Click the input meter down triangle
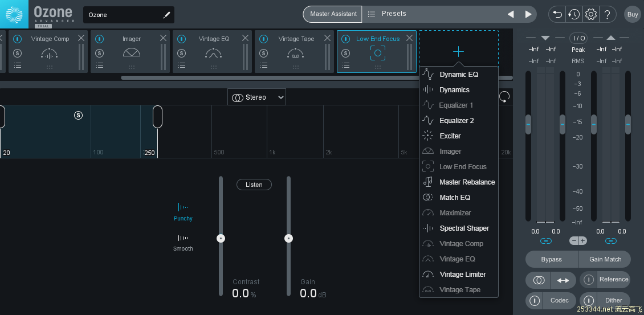 pyautogui.click(x=545, y=38)
